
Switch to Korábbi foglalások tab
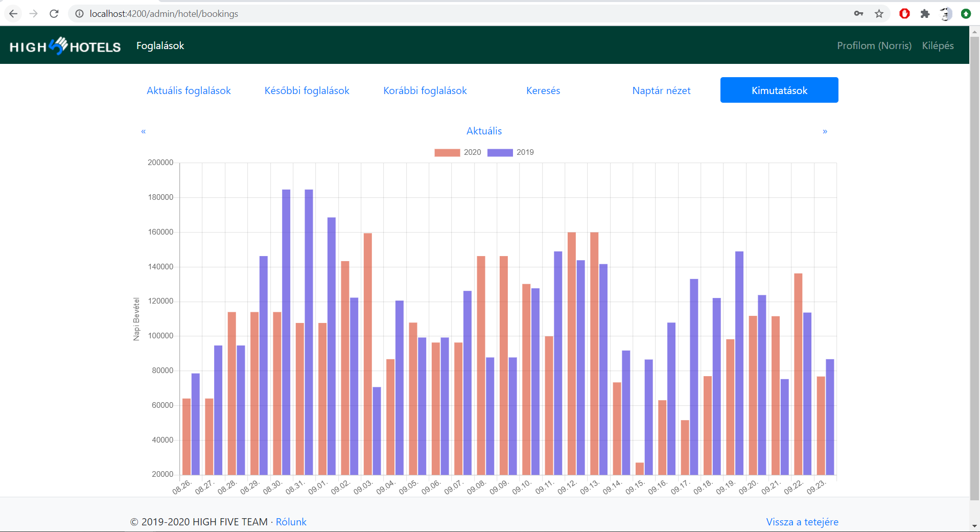point(425,90)
